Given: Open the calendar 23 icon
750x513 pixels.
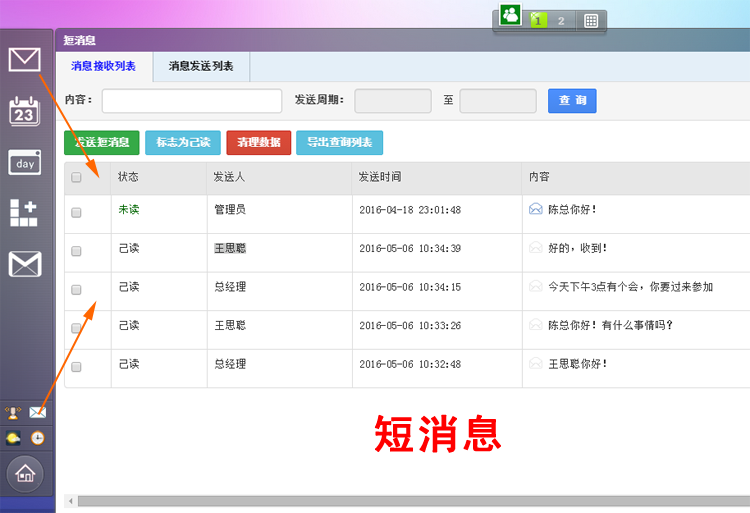Looking at the screenshot, I should click(24, 111).
